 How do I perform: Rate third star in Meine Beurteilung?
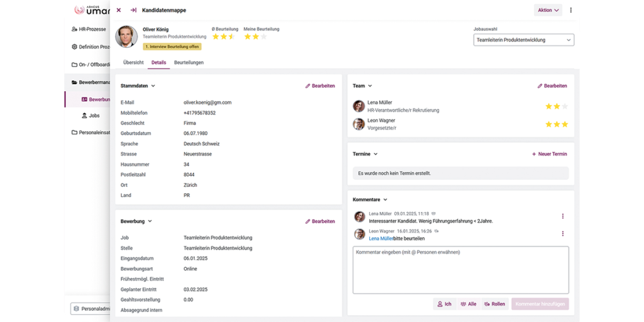[x=264, y=36]
